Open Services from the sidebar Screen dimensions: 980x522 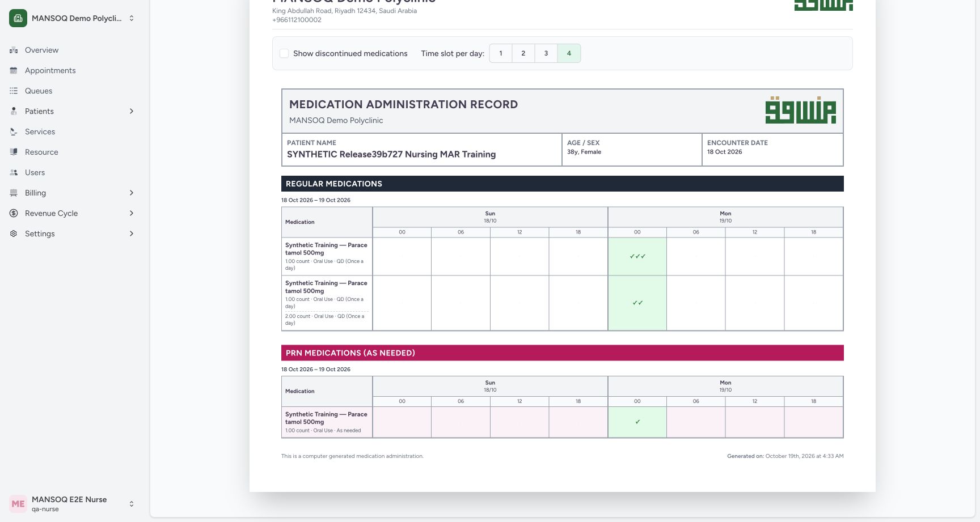pyautogui.click(x=40, y=131)
